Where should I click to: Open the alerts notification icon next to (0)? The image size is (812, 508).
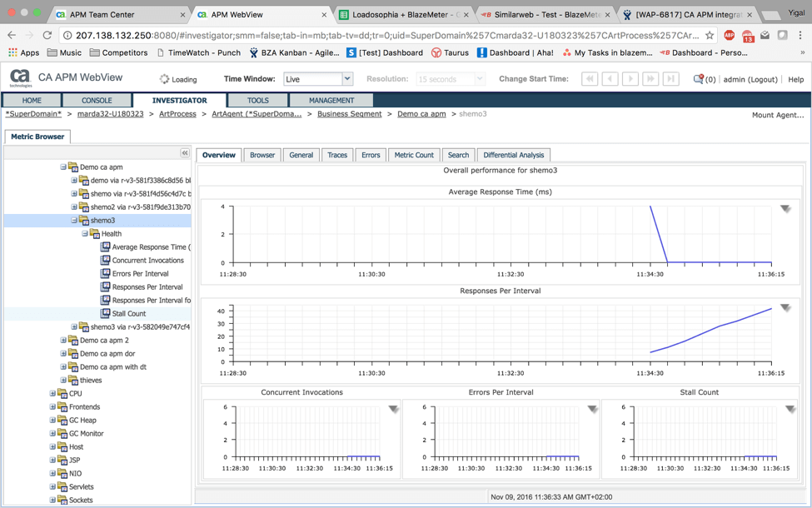[699, 79]
